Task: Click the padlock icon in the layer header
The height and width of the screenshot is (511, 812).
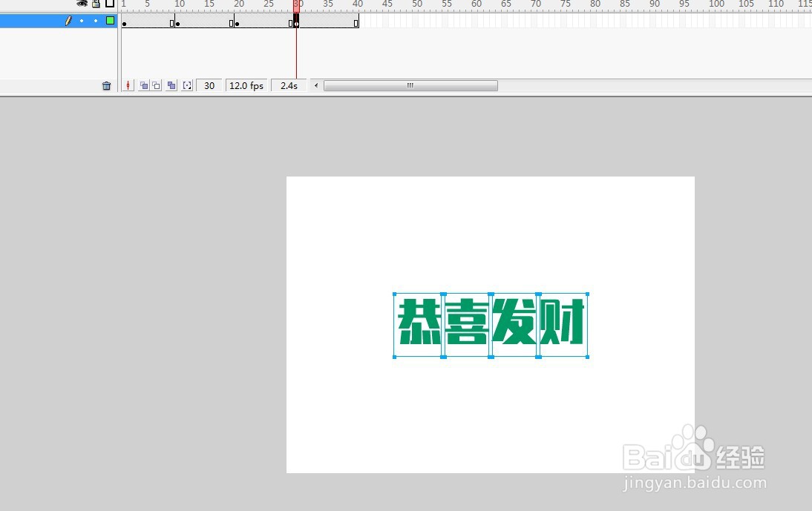Action: coord(96,4)
